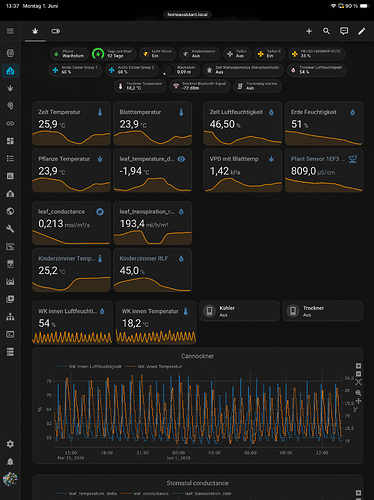Open the globe sidebar item
374x500 pixels.
point(10,211)
